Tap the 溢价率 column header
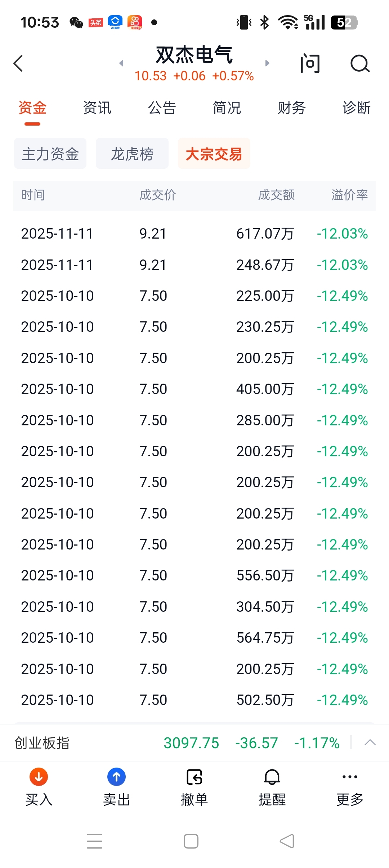Image resolution: width=389 pixels, height=868 pixels. point(349,195)
